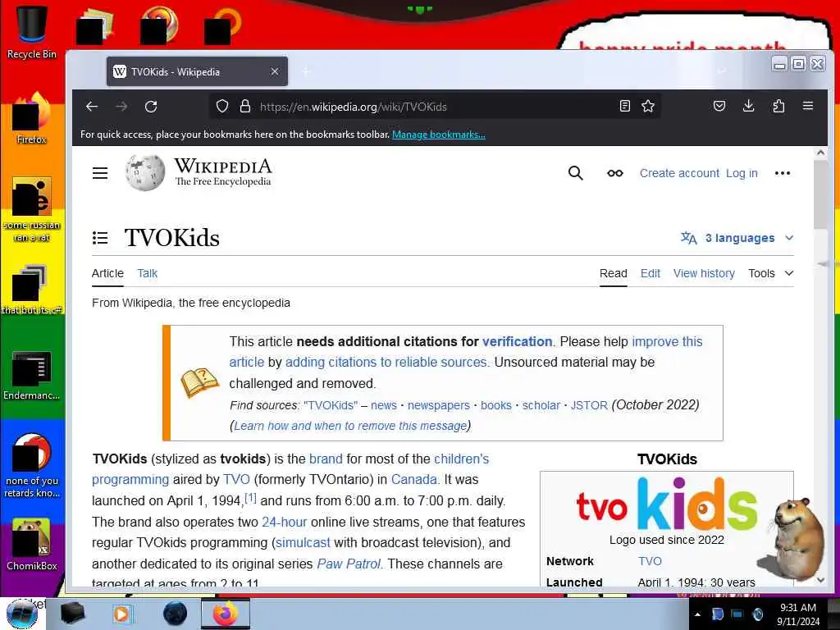Toggle Firefox reader view icon
Viewport: 840px width, 630px height.
(x=624, y=106)
